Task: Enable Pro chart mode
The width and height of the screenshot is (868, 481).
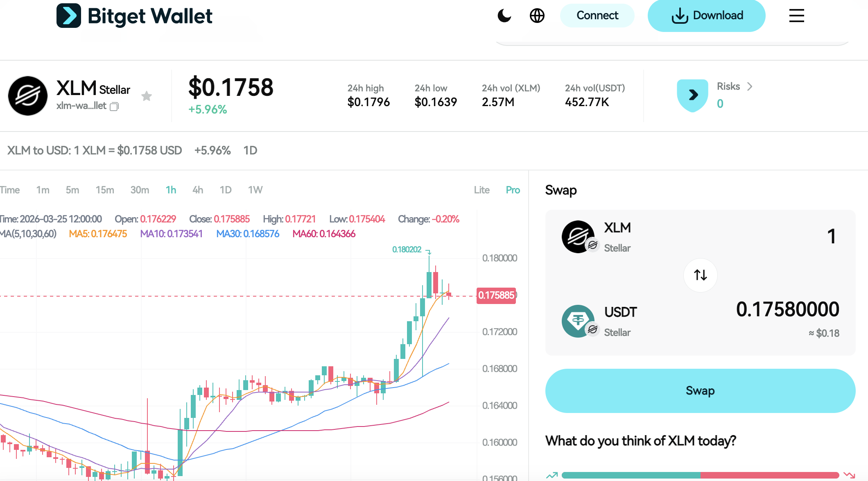Action: tap(512, 190)
